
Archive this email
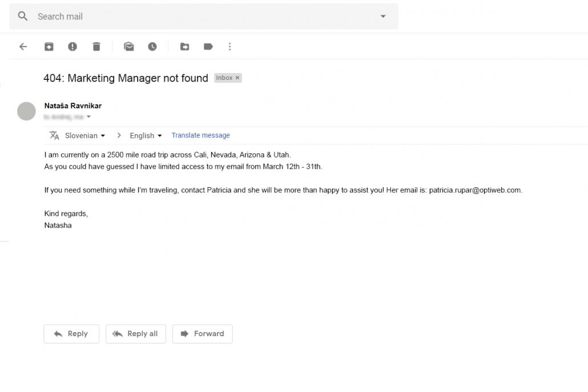(x=49, y=47)
